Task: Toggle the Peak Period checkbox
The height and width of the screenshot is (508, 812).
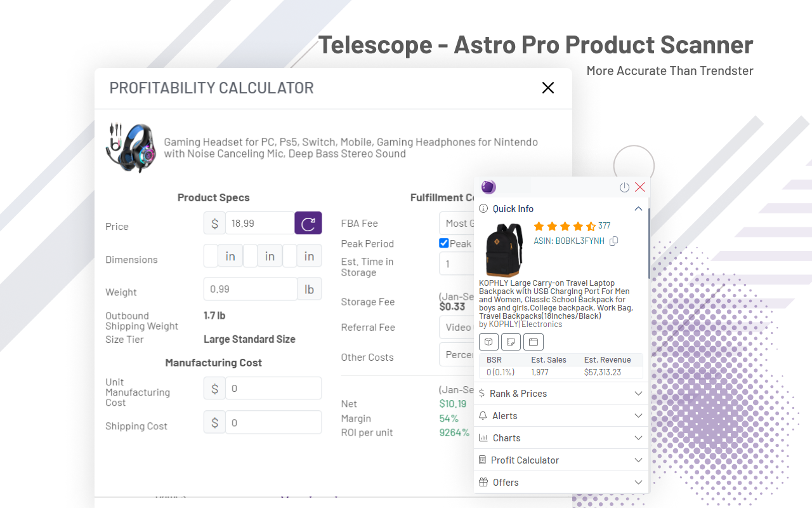Action: click(444, 243)
